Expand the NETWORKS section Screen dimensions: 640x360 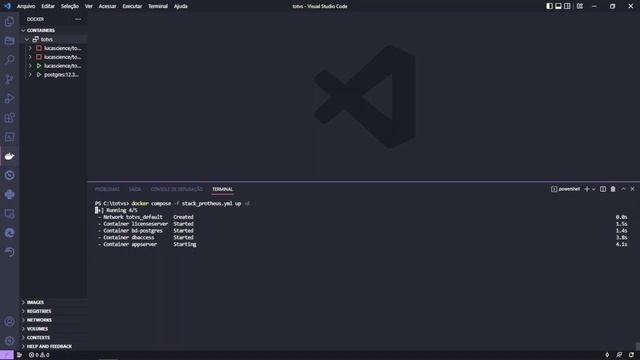53,320
